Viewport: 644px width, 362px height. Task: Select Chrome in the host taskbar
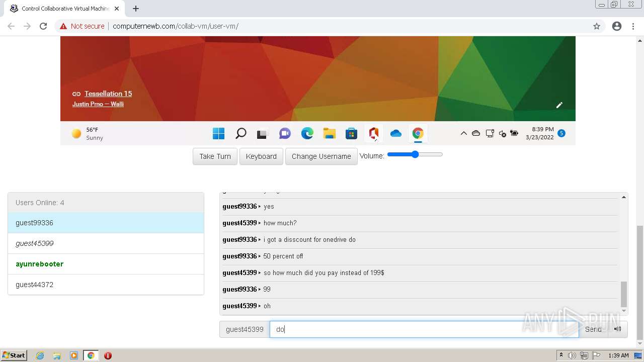91,355
